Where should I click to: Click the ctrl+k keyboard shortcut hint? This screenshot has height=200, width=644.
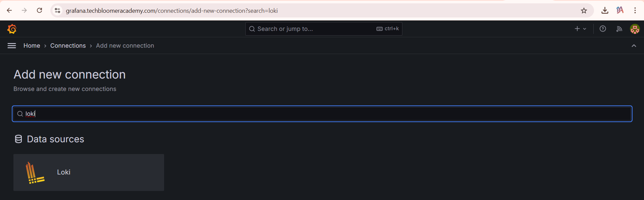coord(388,29)
